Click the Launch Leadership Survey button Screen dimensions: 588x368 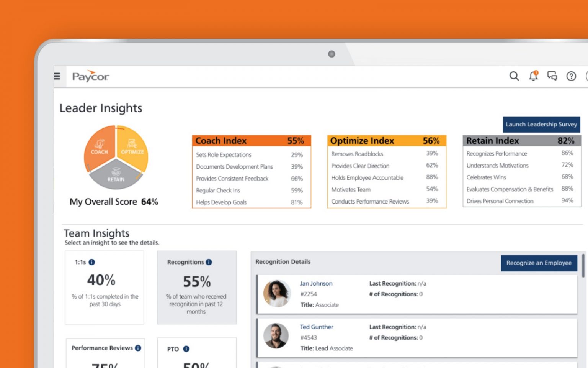pyautogui.click(x=541, y=124)
